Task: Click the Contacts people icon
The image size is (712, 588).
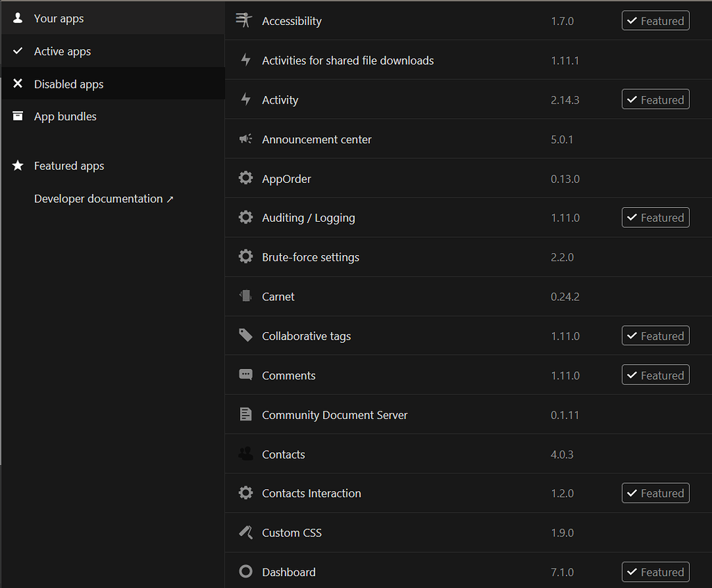Action: click(245, 454)
